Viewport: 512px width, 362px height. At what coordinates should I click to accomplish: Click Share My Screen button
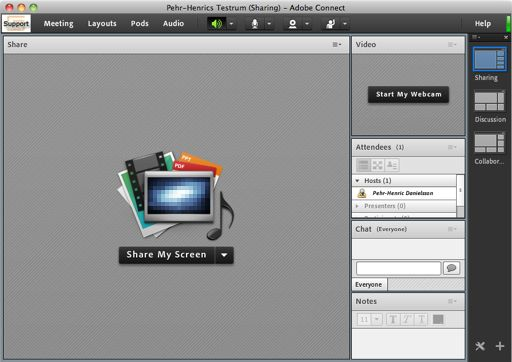[x=167, y=255]
